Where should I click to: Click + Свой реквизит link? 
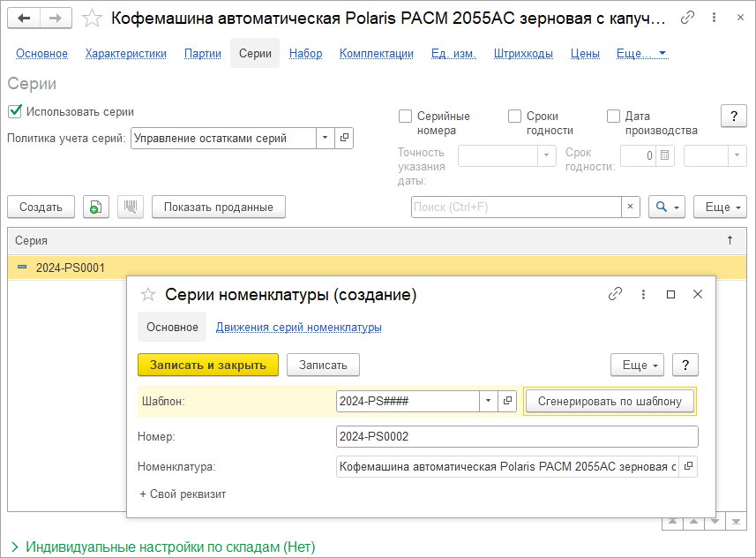pos(183,494)
